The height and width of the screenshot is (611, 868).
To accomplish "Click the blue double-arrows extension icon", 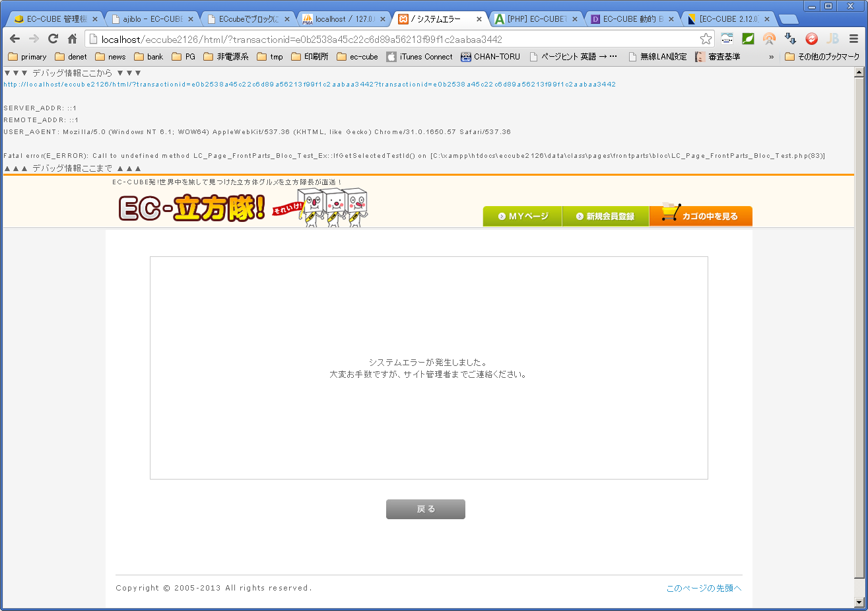I will (790, 39).
